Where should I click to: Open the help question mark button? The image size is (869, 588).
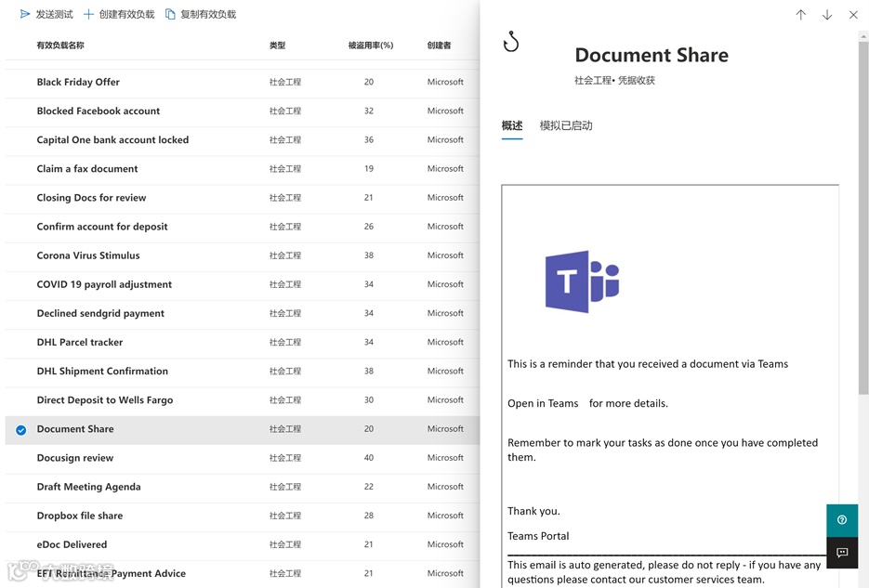[x=842, y=520]
